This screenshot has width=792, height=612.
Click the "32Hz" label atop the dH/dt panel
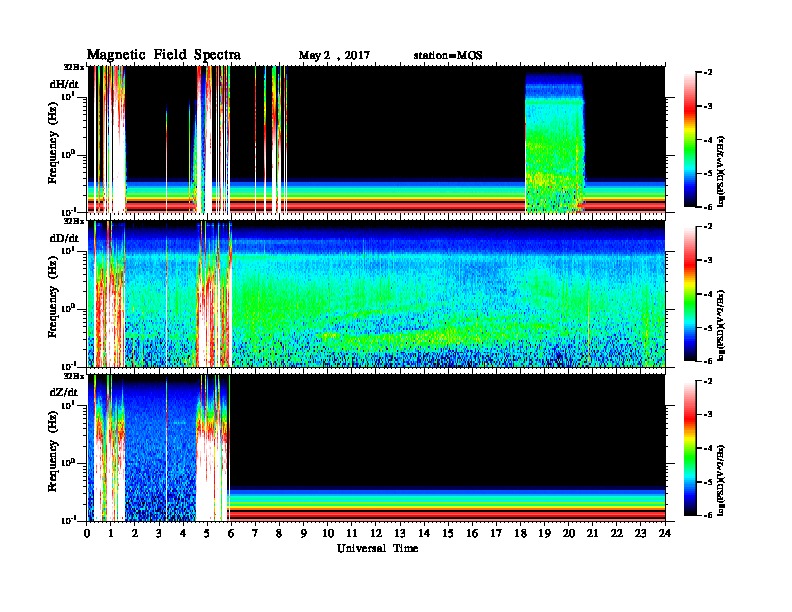pos(74,67)
